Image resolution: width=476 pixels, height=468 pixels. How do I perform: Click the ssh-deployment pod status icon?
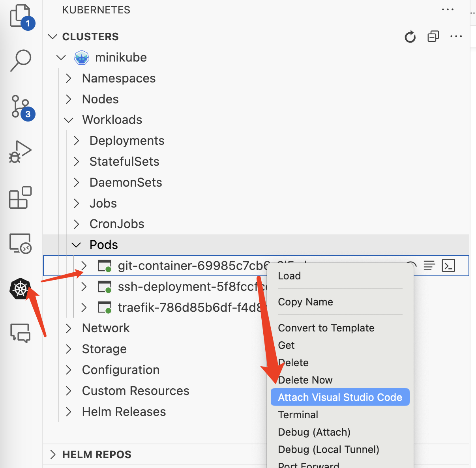click(x=105, y=287)
